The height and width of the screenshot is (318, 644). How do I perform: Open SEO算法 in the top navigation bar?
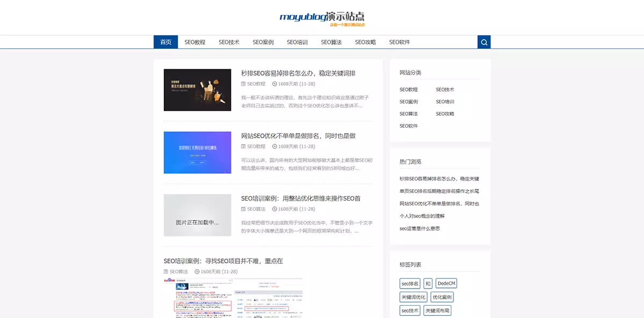(x=332, y=42)
